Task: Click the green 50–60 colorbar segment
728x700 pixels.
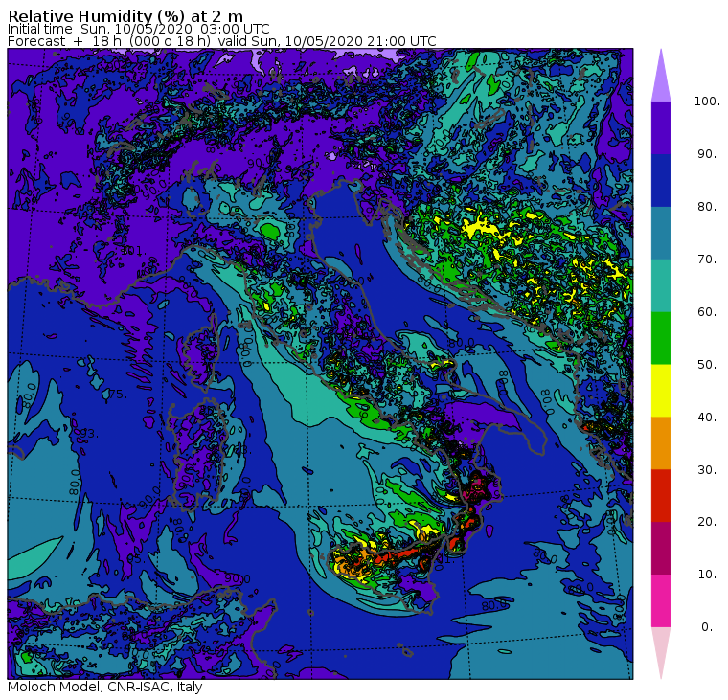Action: (x=661, y=338)
